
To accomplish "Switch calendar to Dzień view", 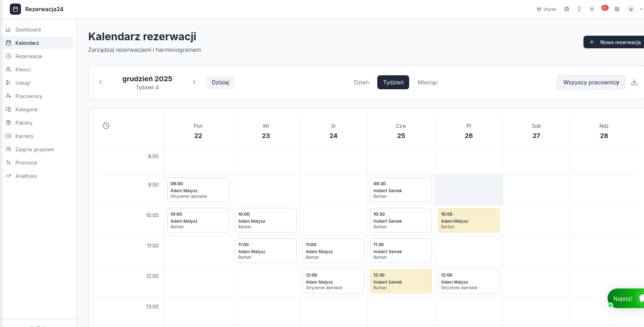I will [x=361, y=82].
